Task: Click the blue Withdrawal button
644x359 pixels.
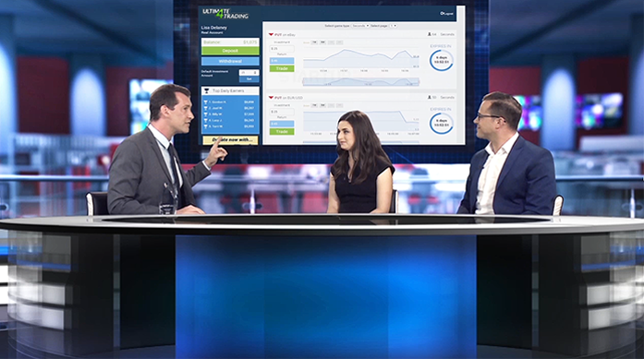Action: [x=230, y=61]
